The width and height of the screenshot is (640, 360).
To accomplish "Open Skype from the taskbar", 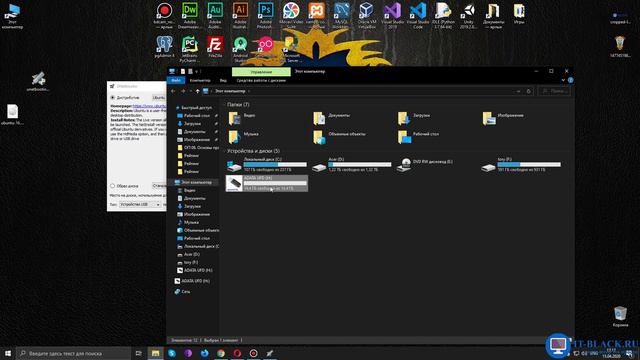I will (172, 353).
